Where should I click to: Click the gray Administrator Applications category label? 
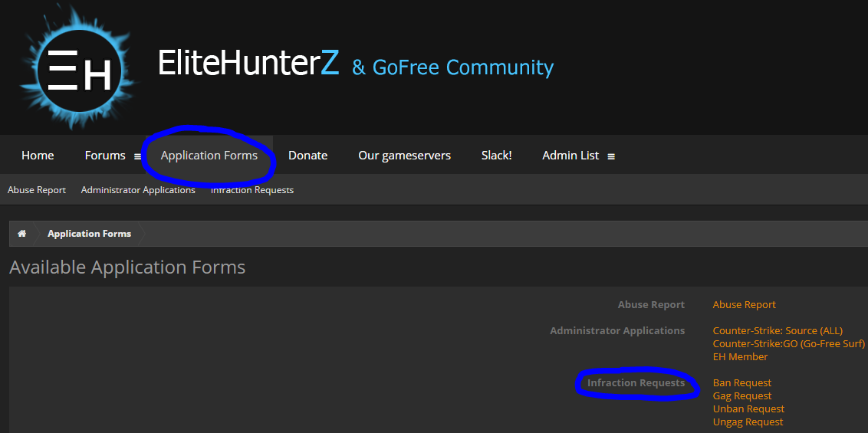click(617, 331)
